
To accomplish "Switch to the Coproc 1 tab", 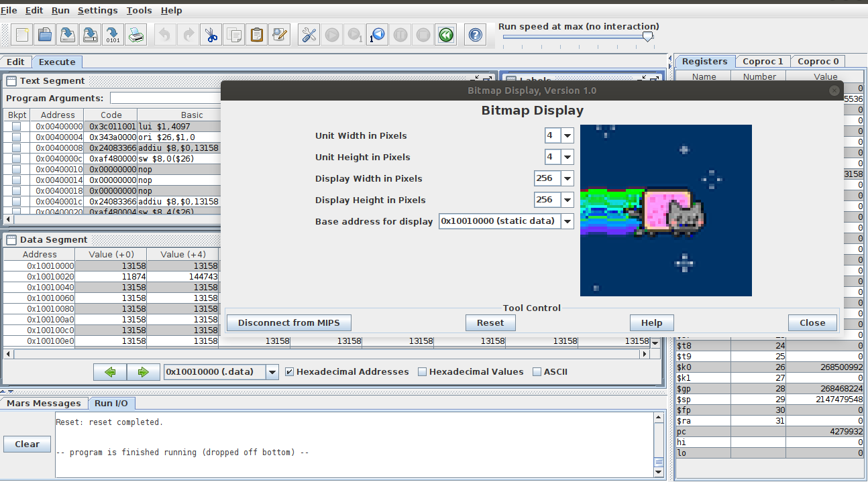I will click(763, 62).
